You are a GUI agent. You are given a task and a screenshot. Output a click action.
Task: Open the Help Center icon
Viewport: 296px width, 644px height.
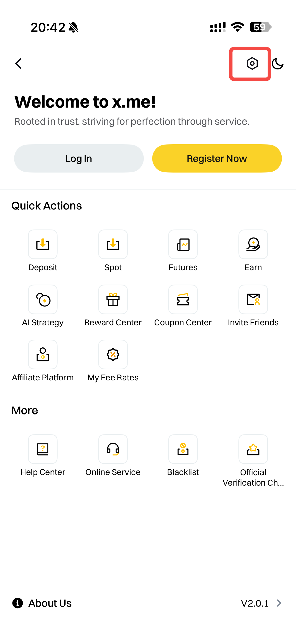pos(43,449)
